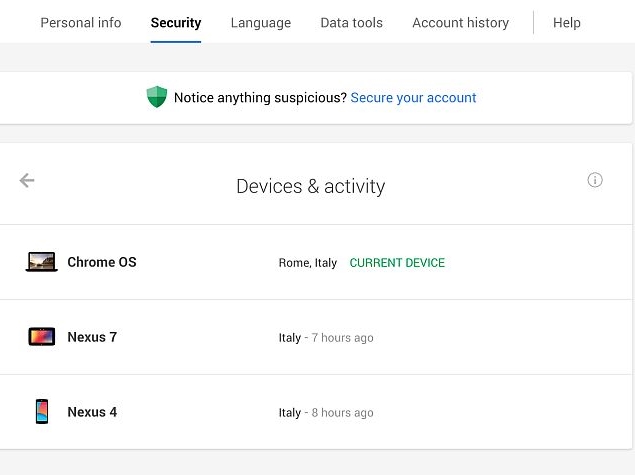Image resolution: width=635 pixels, height=475 pixels.
Task: Select the Nexus 4 device name
Action: point(92,412)
